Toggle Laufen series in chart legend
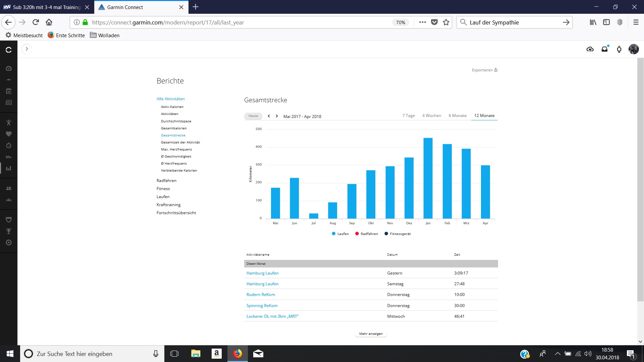Screen dimensions: 644x362 pyautogui.click(x=340, y=234)
